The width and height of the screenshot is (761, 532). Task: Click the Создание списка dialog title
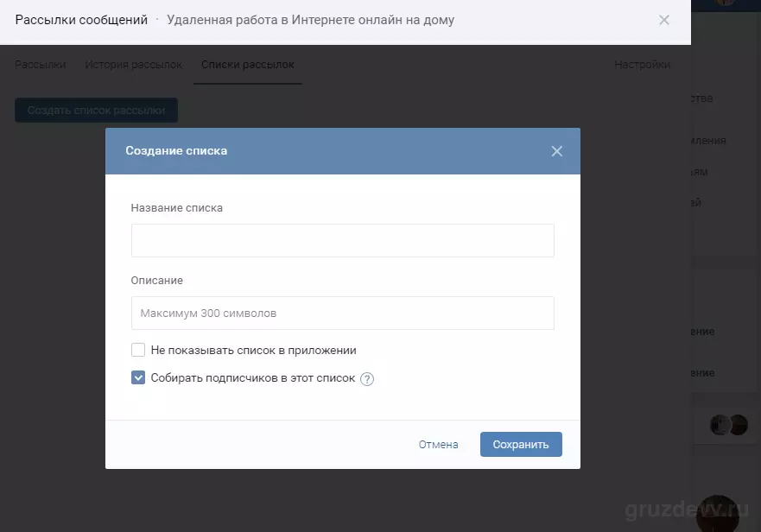tap(176, 151)
